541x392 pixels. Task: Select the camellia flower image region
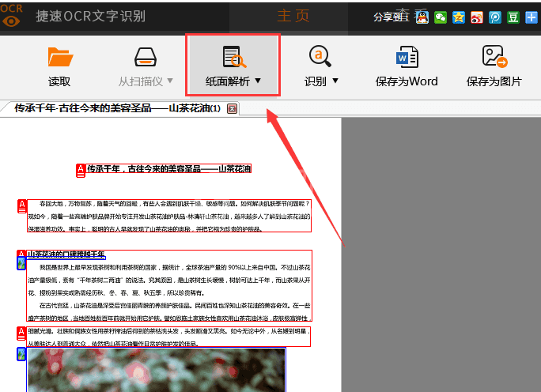[157, 370]
